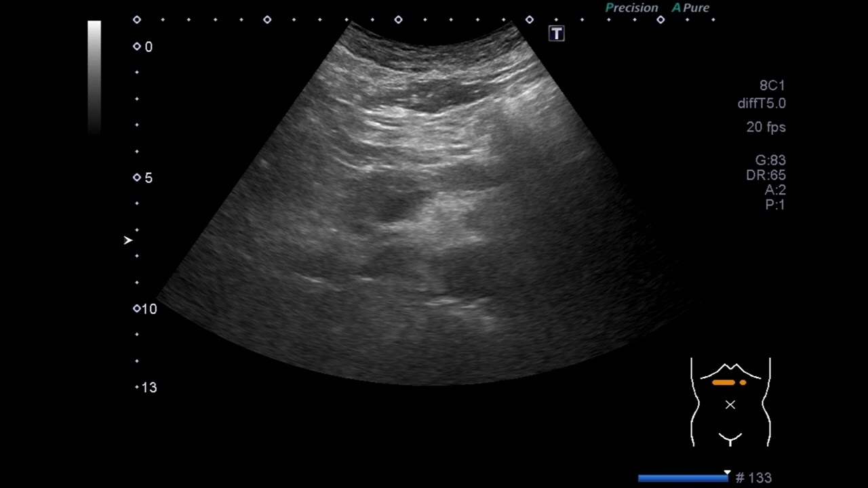868x488 pixels.
Task: Click the depth marker '5'
Action: [149, 178]
